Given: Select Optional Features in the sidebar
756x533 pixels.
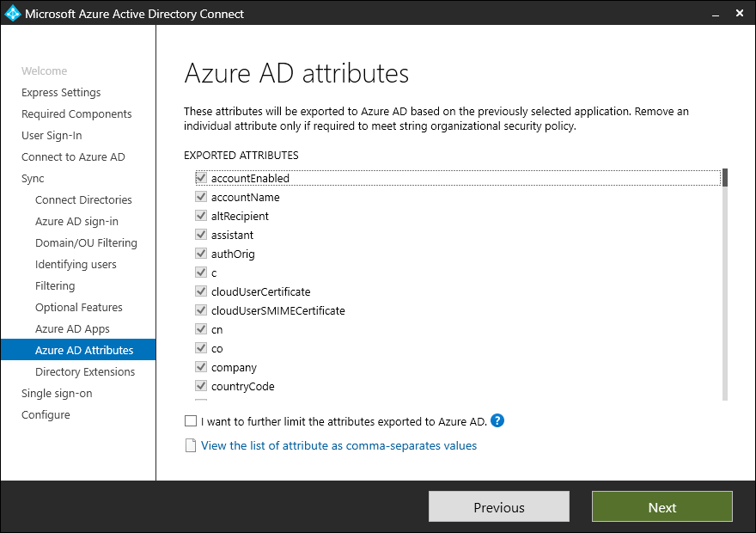Looking at the screenshot, I should 79,308.
